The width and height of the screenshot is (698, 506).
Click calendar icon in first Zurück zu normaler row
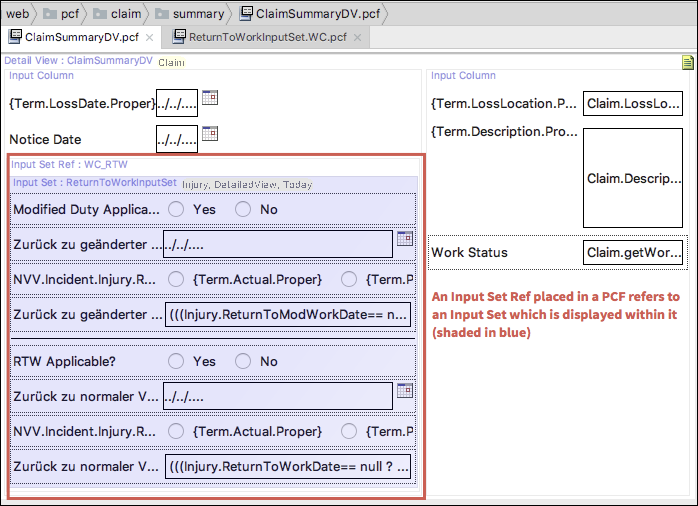click(x=404, y=391)
